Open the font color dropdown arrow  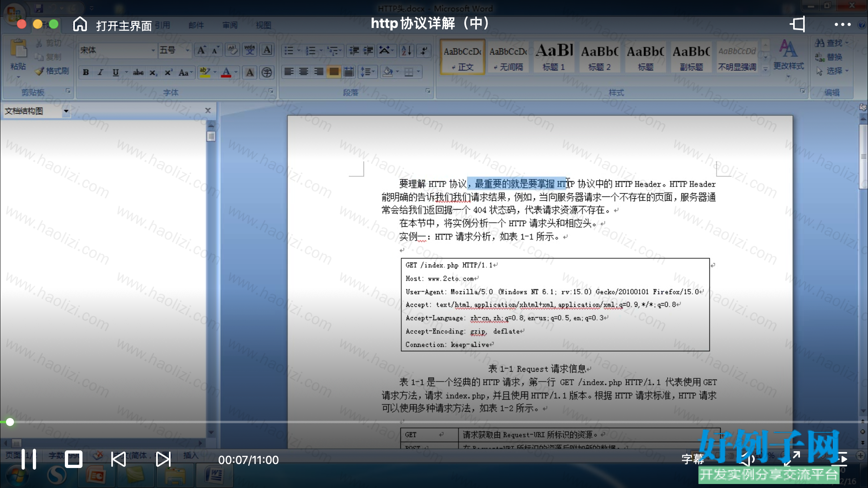pos(236,72)
